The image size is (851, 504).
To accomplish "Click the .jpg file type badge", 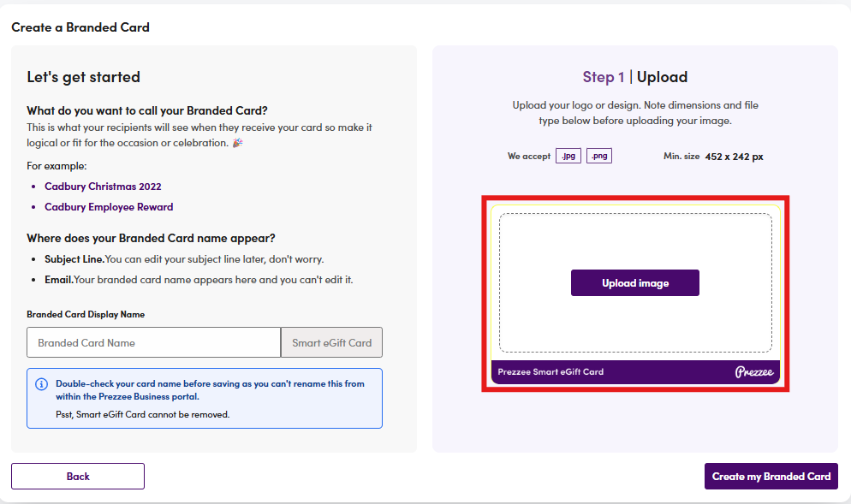I will (x=568, y=156).
